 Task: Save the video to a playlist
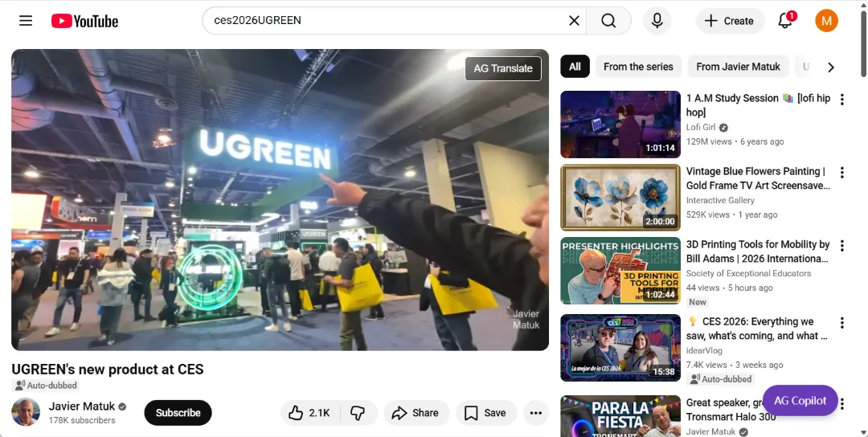click(x=485, y=413)
